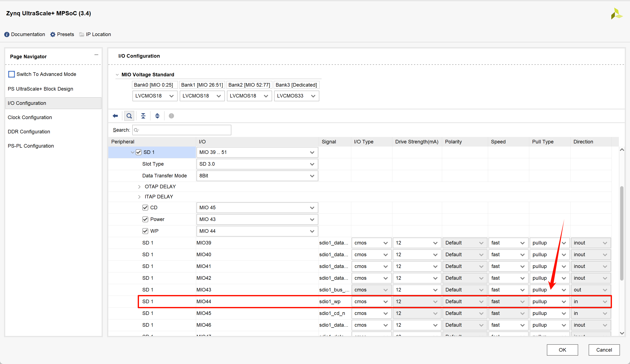Image resolution: width=630 pixels, height=364 pixels.
Task: Open WP pin MIO 44 dropdown
Action: pos(257,231)
